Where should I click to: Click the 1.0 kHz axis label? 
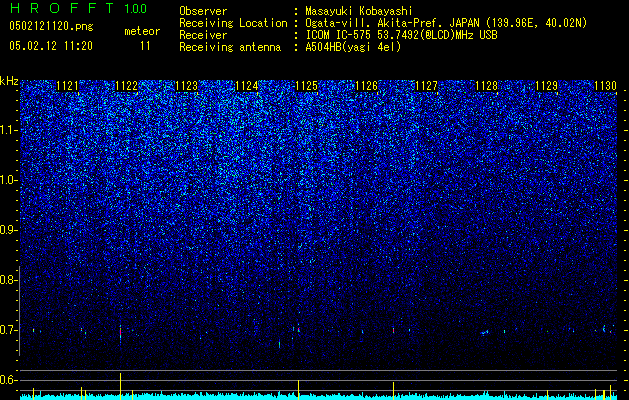(x=9, y=180)
